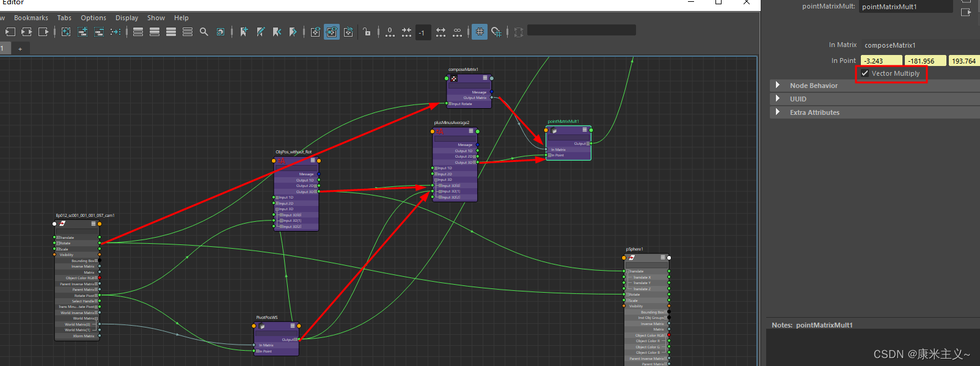Click the rearrange graph layout icon
Screen dimensions: 980x366
point(115,32)
